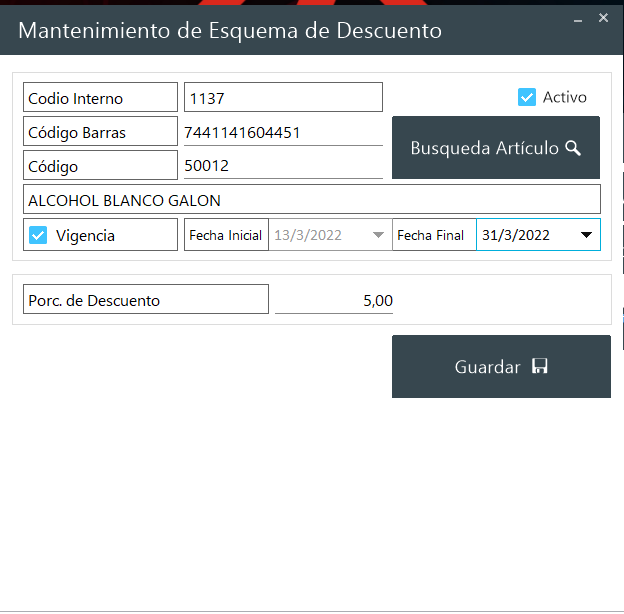The height and width of the screenshot is (614, 624).
Task: Open the Fecha Final date dropdown
Action: point(587,235)
